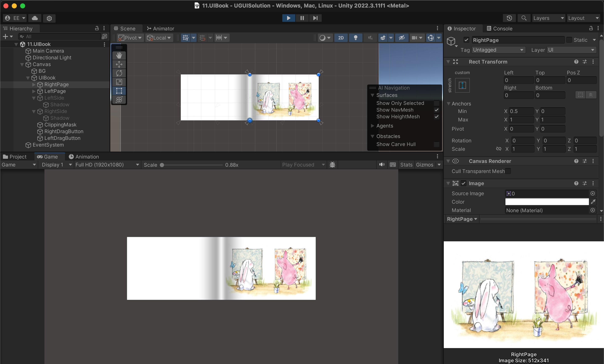Open the Image Color swatch

coord(547,202)
